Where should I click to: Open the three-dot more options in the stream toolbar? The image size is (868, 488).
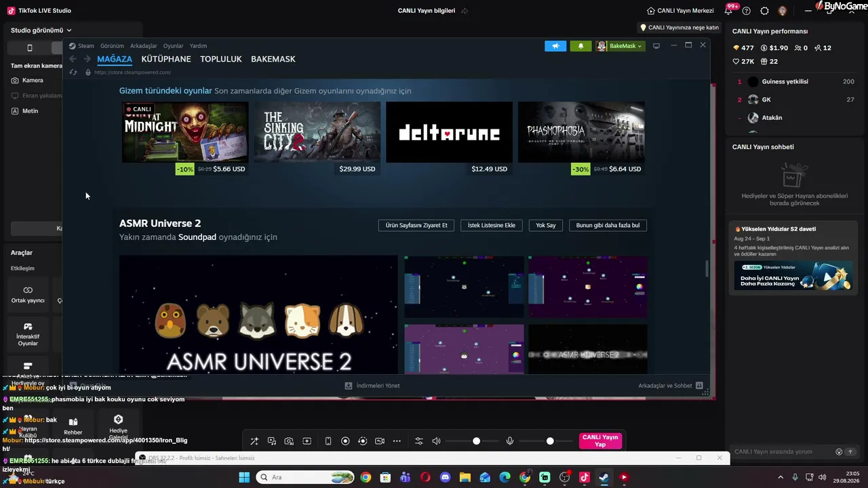click(397, 441)
